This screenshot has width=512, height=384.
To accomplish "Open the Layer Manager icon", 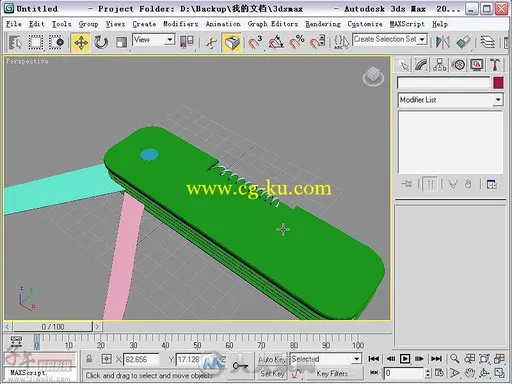I will point(487,42).
